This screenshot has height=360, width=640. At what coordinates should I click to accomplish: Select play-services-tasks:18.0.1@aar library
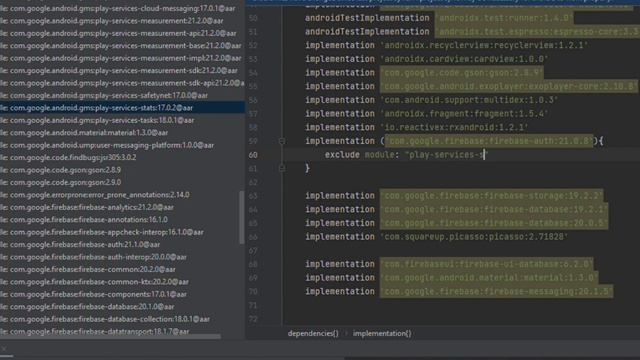122,120
